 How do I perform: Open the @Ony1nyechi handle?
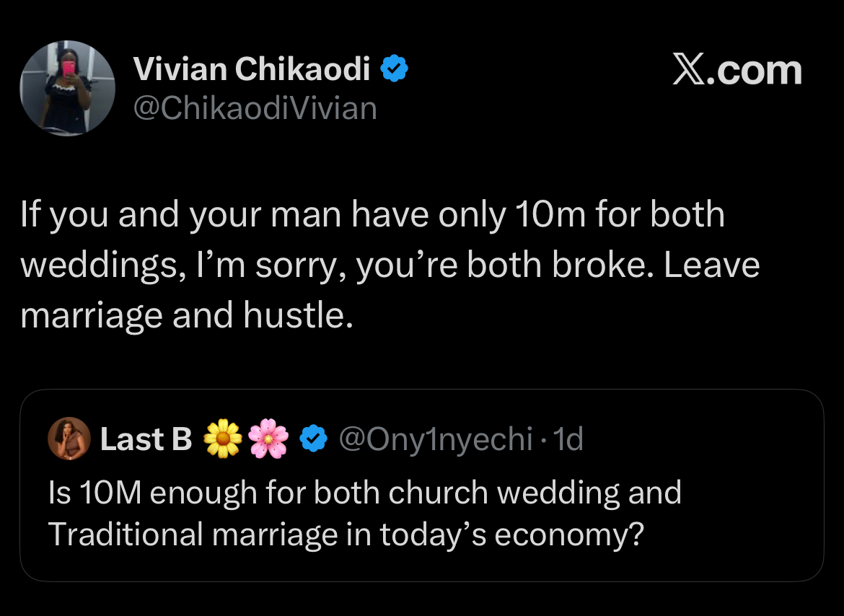click(435, 439)
